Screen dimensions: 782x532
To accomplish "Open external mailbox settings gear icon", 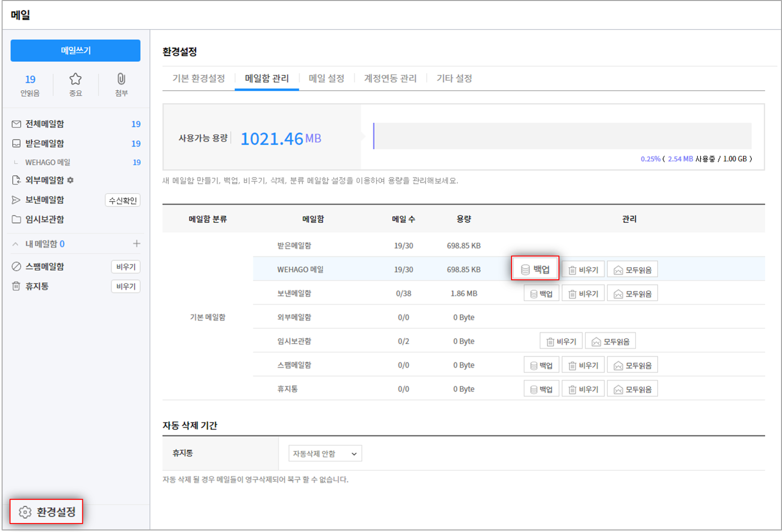I will 71,180.
